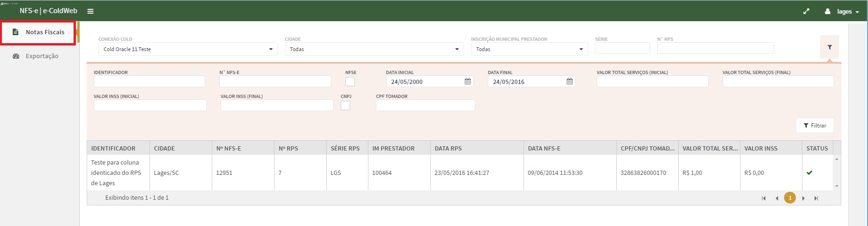The height and width of the screenshot is (226, 868).
Task: Enable the NFSE checkbox
Action: pos(350,82)
